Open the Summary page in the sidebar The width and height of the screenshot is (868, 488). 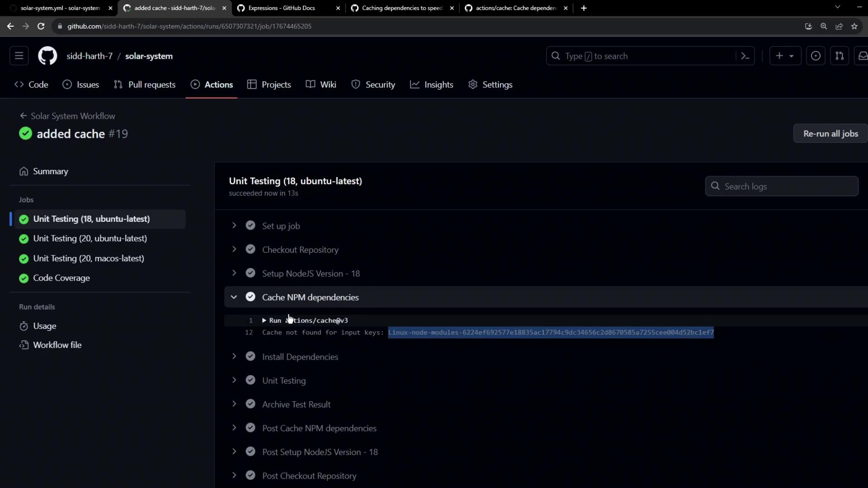click(x=50, y=171)
